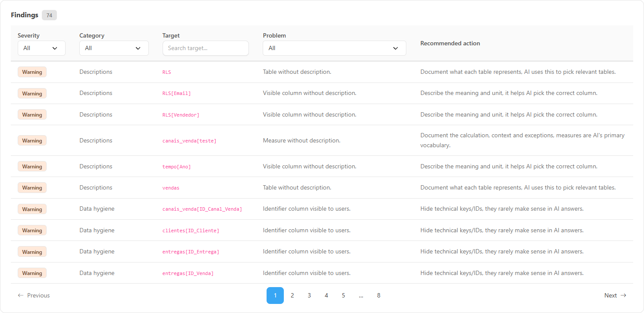
Task: Click the canais_venda[teste] target
Action: pos(189,141)
